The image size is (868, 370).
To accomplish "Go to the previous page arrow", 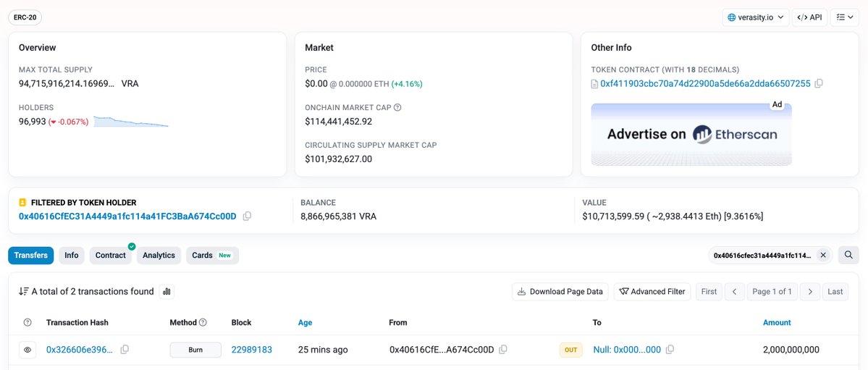I will click(734, 291).
